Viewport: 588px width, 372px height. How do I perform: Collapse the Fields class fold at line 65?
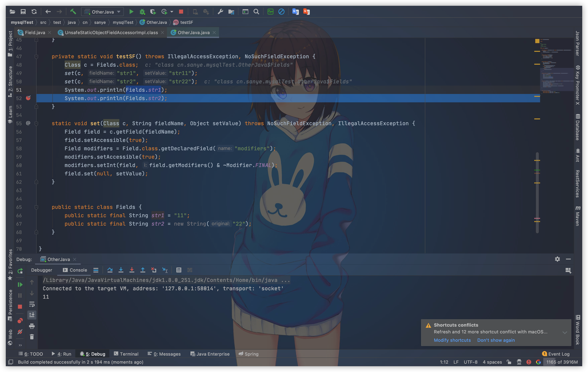pos(36,207)
